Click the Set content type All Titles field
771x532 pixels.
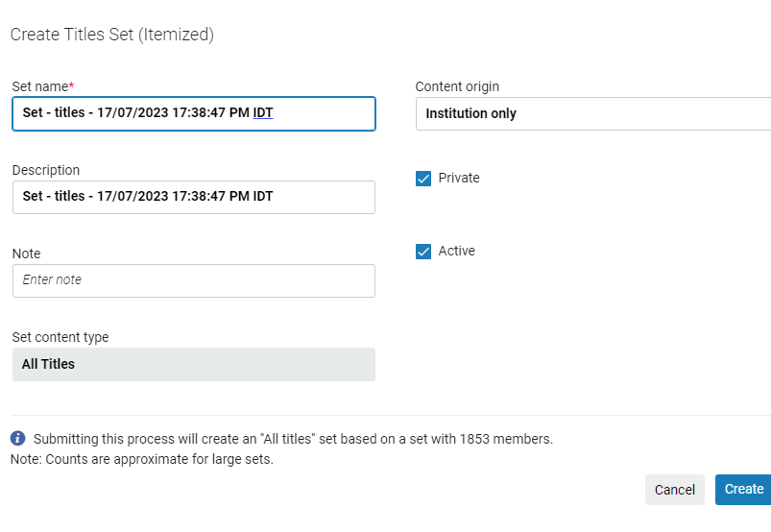[193, 365]
